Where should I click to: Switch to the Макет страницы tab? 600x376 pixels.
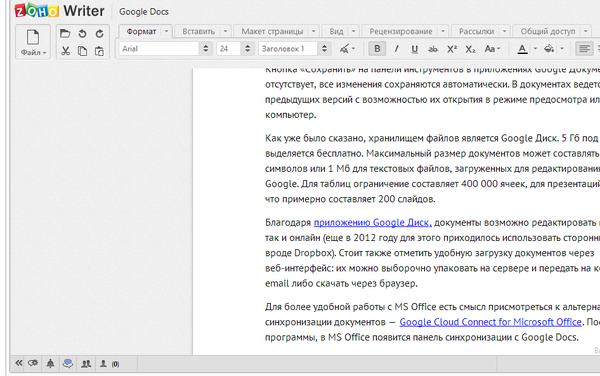(272, 31)
